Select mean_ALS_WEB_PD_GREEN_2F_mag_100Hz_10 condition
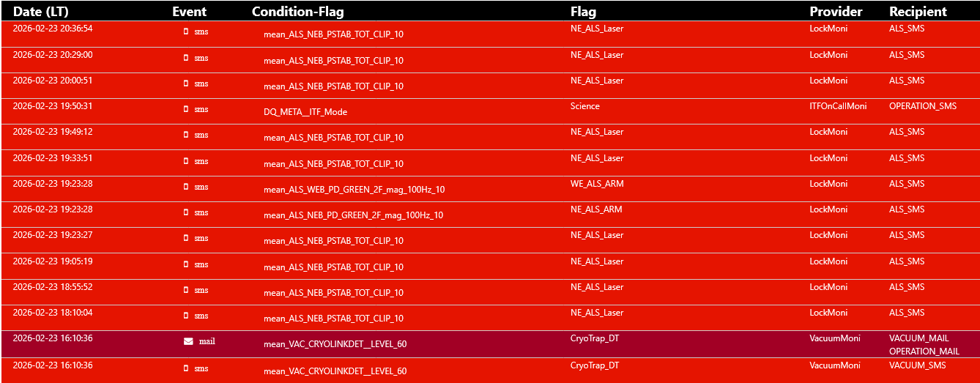 [354, 190]
